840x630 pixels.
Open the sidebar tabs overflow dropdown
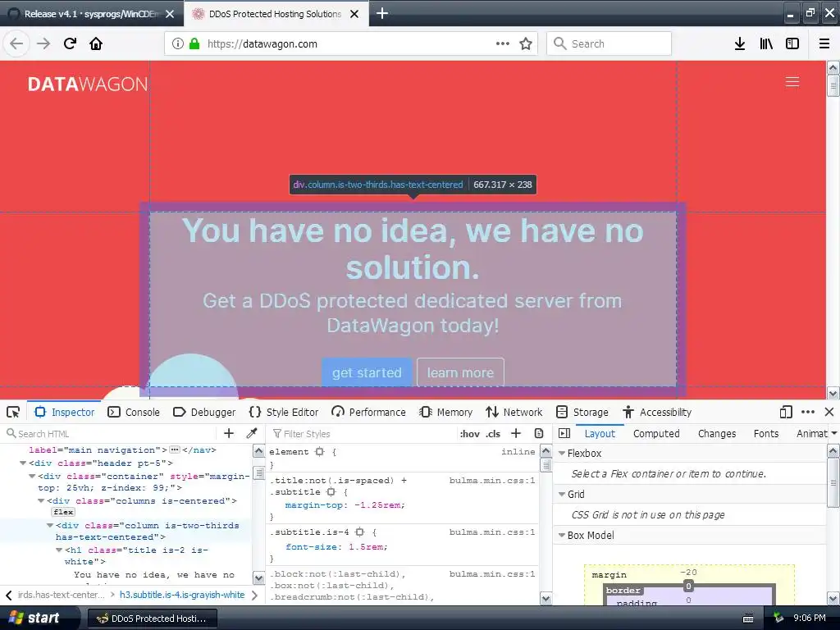[834, 433]
